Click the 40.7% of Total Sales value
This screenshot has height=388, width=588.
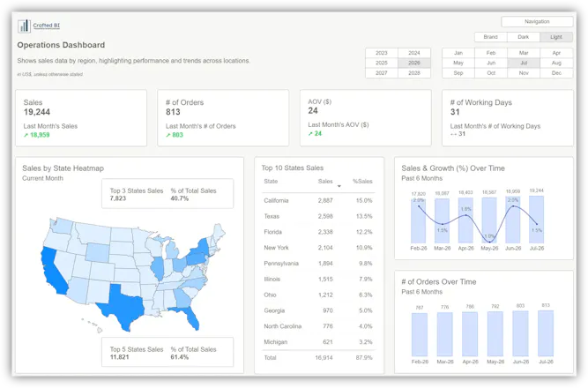(179, 198)
